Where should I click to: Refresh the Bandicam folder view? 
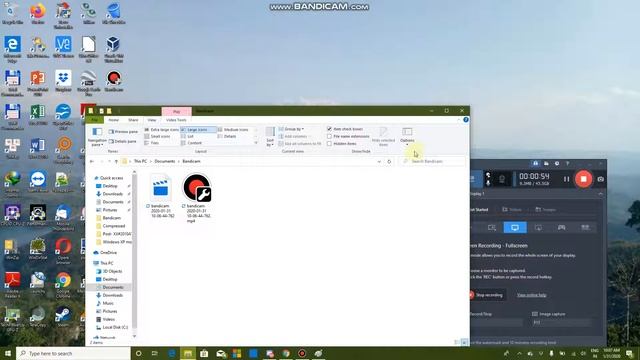389,162
